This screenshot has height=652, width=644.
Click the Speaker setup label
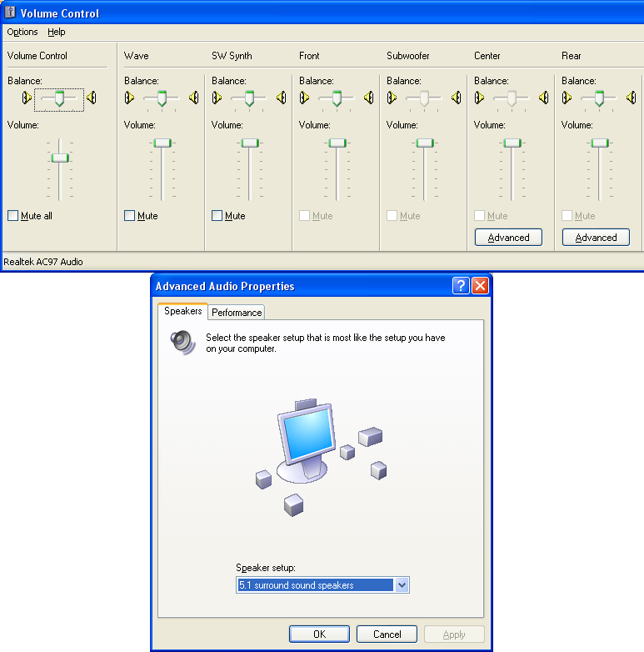pos(266,568)
